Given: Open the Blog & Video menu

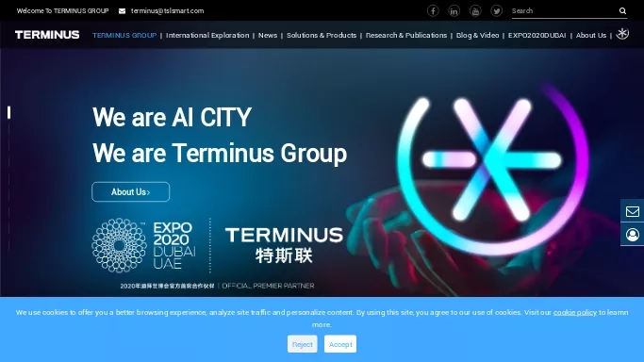Looking at the screenshot, I should pyautogui.click(x=478, y=35).
